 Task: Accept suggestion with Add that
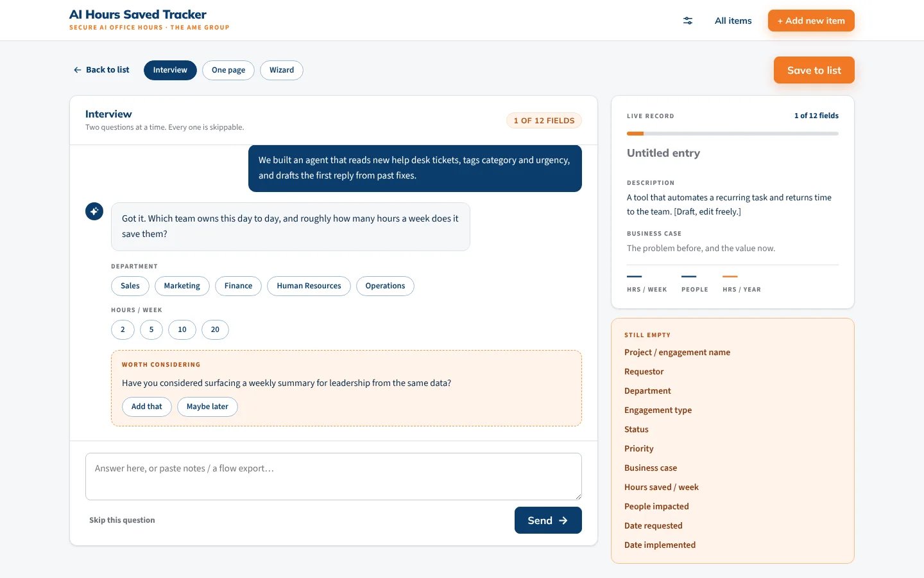147,407
